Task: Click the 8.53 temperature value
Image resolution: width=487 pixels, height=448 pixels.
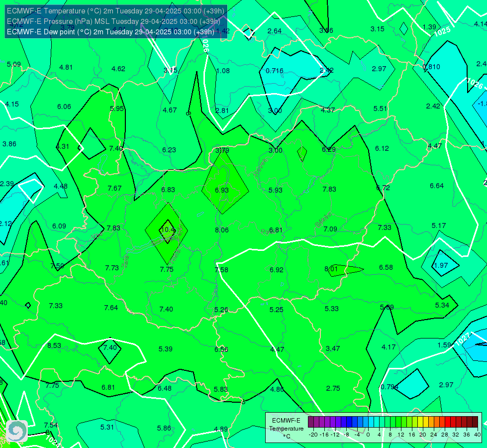Action: pyautogui.click(x=54, y=346)
